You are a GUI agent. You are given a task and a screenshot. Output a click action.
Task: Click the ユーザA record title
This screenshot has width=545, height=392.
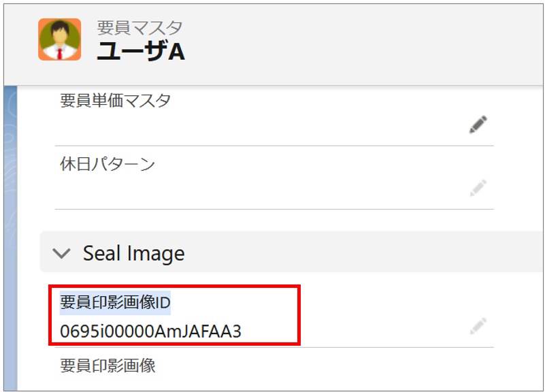click(x=141, y=52)
